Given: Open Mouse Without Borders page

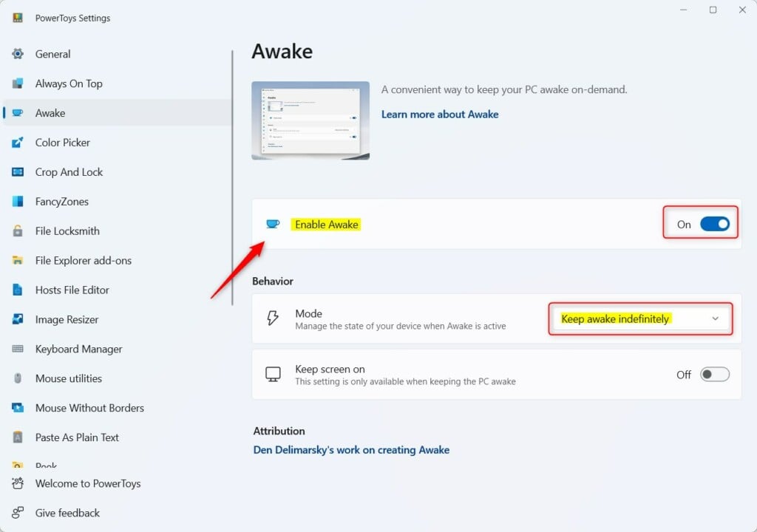Looking at the screenshot, I should pyautogui.click(x=118, y=407).
